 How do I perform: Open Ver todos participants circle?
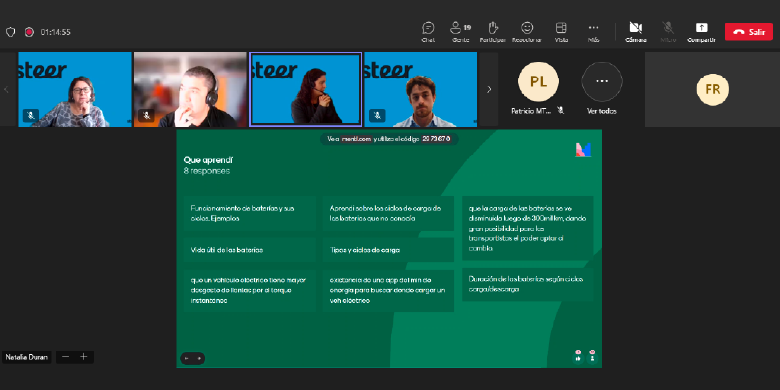(601, 82)
